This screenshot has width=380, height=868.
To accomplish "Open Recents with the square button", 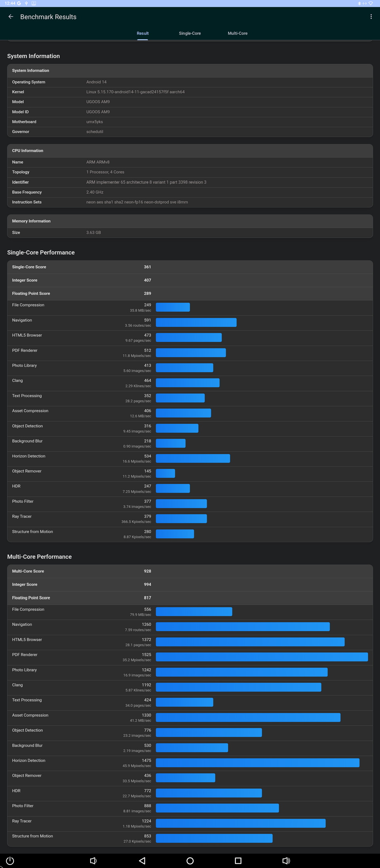I will pos(238,860).
